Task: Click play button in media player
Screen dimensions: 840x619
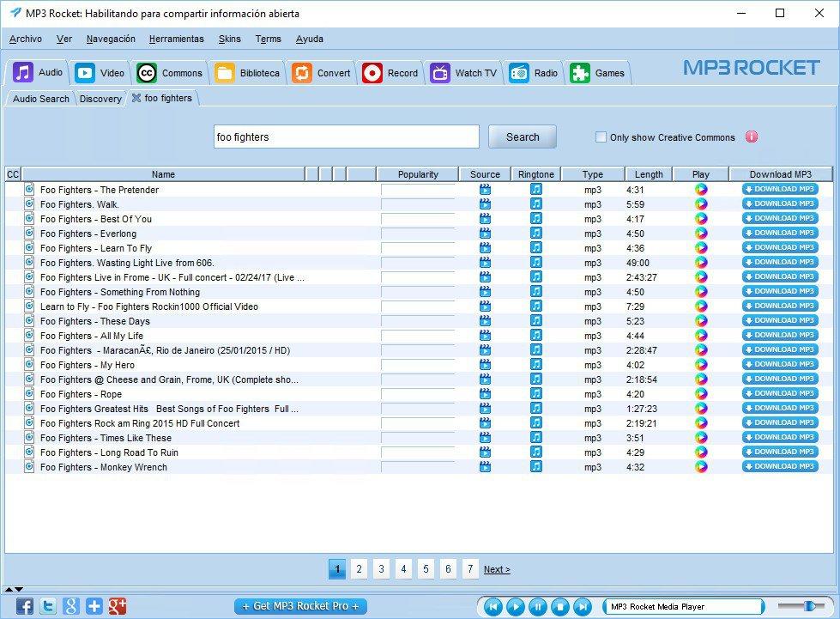Action: [516, 607]
